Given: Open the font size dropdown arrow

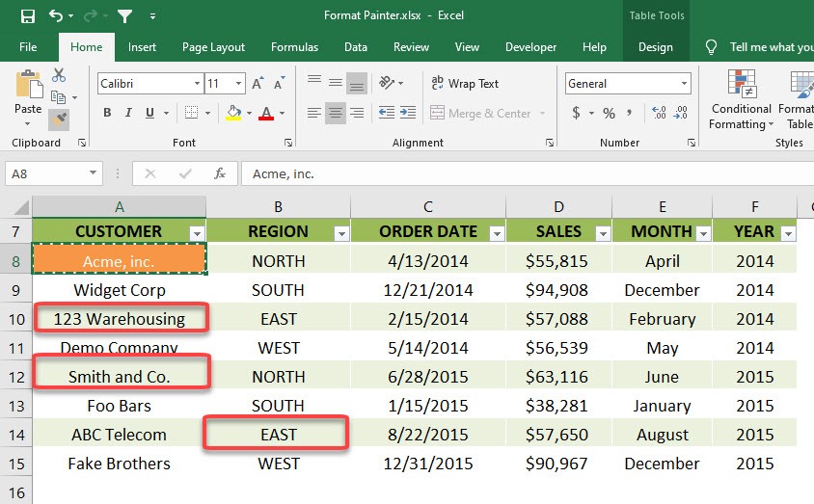Looking at the screenshot, I should pyautogui.click(x=239, y=84).
